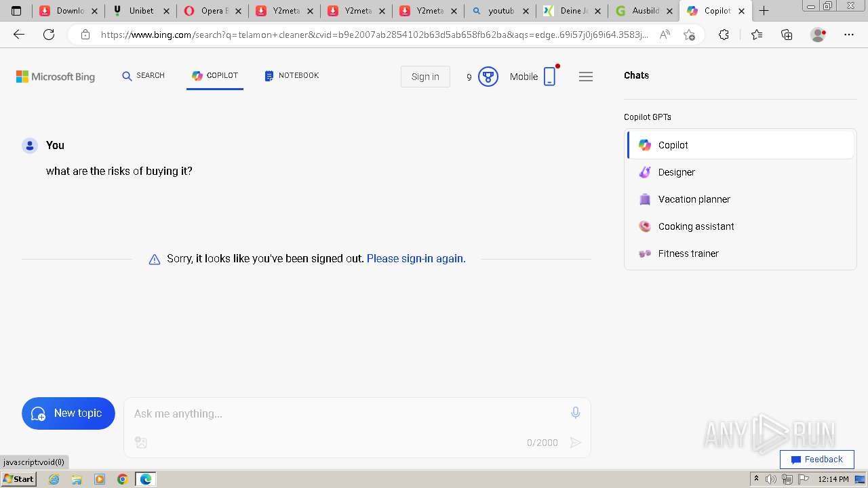Click the add image icon
Image resolution: width=868 pixels, height=488 pixels.
[x=141, y=443]
